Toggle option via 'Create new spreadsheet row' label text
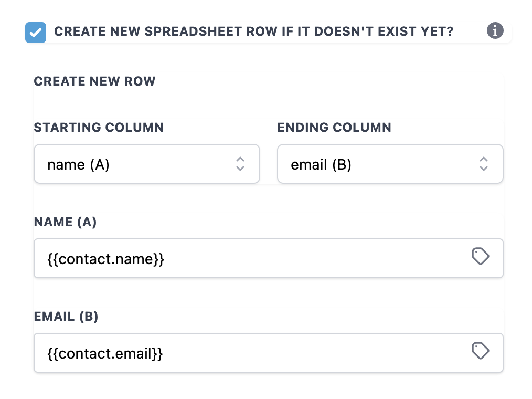The image size is (532, 399). tap(253, 31)
